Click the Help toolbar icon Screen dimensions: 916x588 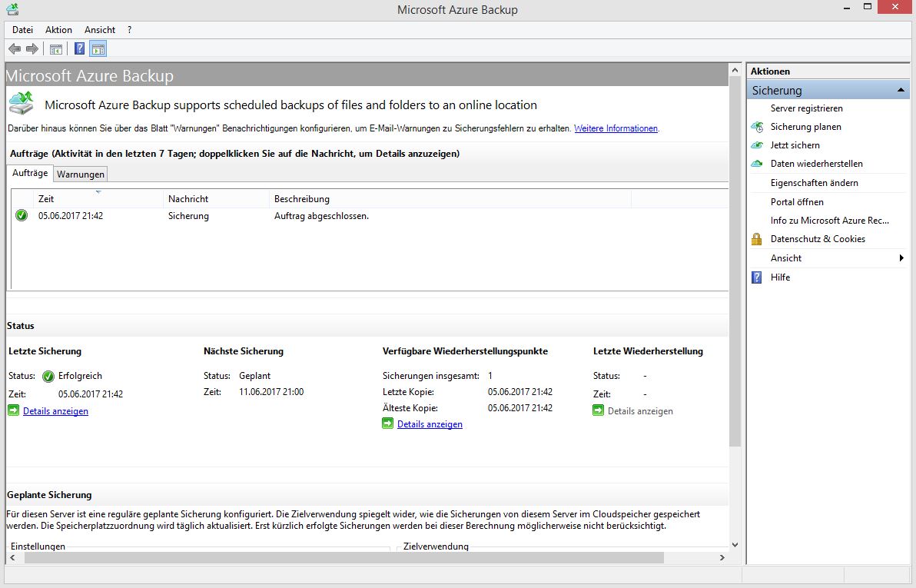(78, 48)
